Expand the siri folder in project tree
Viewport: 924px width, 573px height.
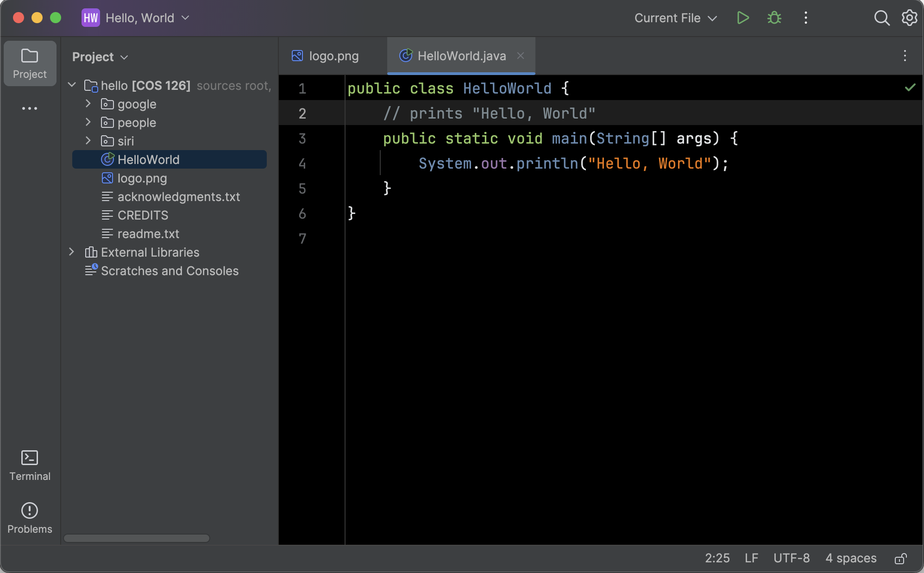(89, 141)
